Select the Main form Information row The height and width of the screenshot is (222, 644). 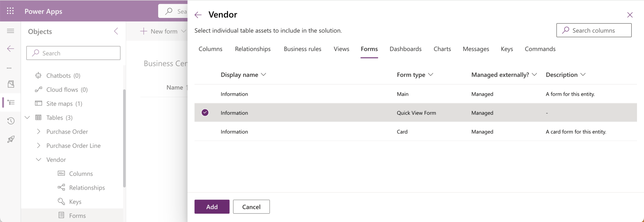pos(234,94)
